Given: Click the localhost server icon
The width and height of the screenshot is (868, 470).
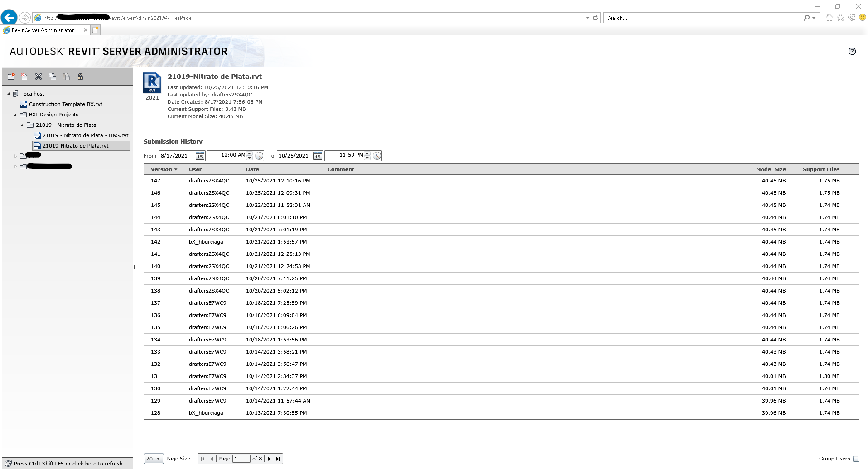Looking at the screenshot, I should pyautogui.click(x=16, y=94).
